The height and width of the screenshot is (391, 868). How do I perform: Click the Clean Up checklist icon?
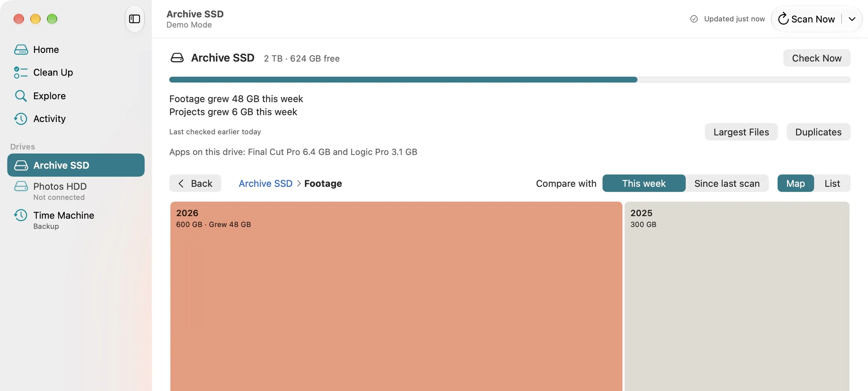click(x=21, y=72)
